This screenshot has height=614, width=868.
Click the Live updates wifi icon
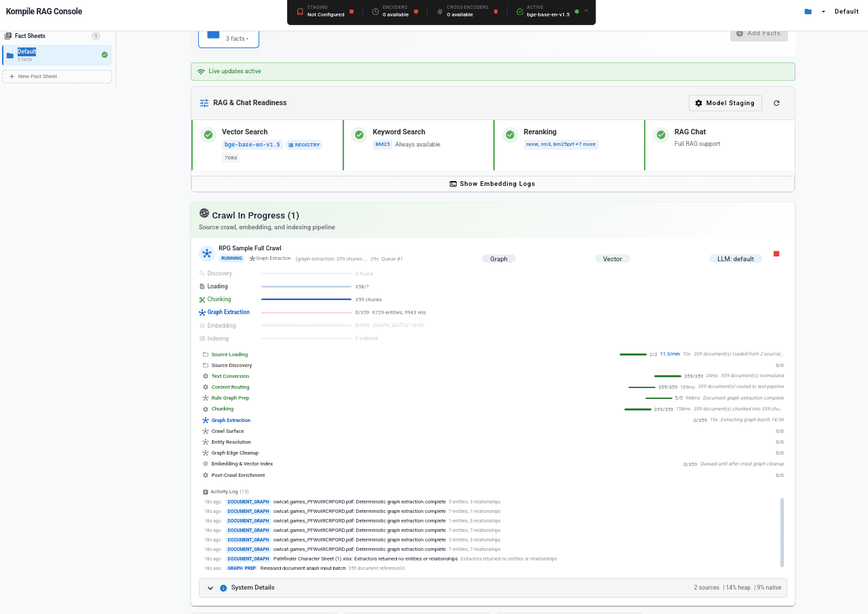(x=201, y=71)
